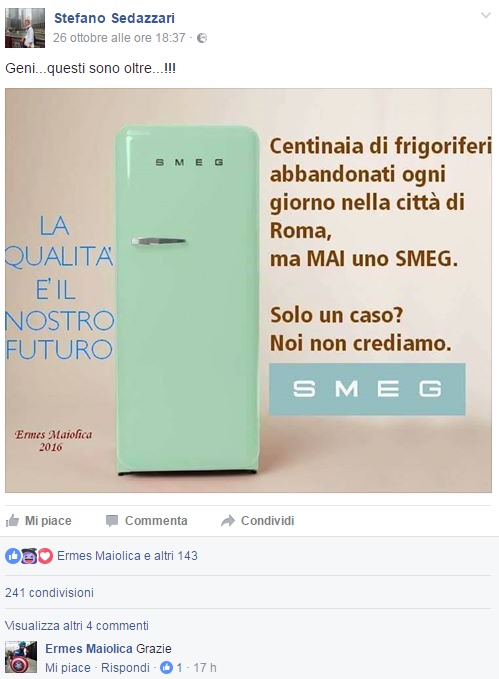Click the public audience globe icon

[x=202, y=38]
